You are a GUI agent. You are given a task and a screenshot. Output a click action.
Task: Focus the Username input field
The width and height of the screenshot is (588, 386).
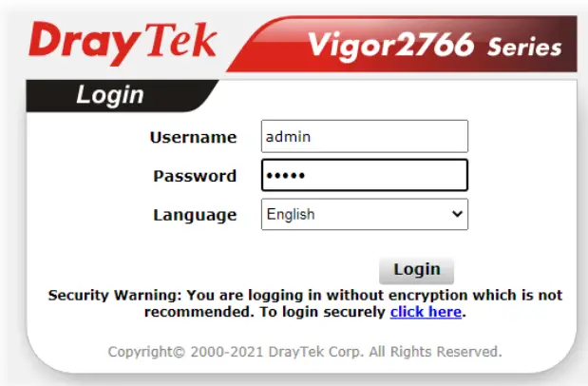(365, 136)
